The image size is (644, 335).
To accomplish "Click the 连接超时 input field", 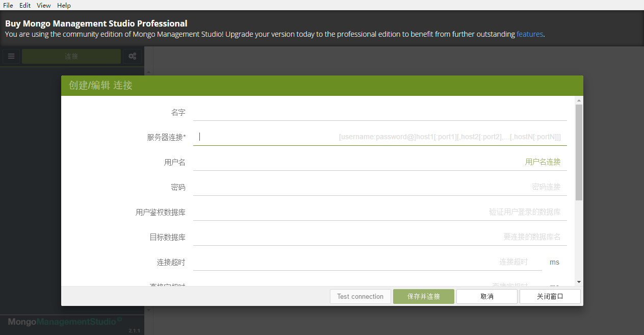I will pyautogui.click(x=357, y=262).
